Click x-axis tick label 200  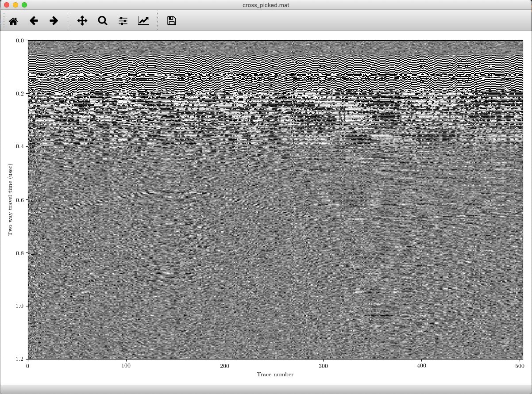click(x=225, y=366)
